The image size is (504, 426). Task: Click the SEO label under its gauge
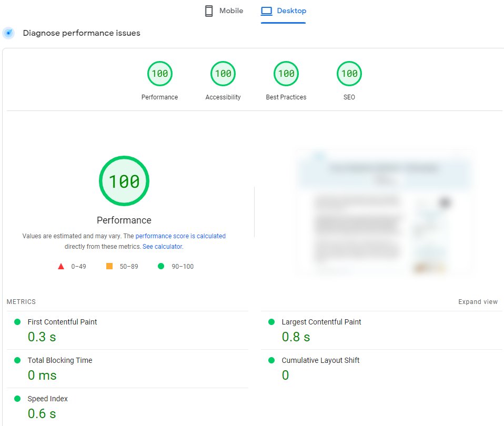(349, 97)
